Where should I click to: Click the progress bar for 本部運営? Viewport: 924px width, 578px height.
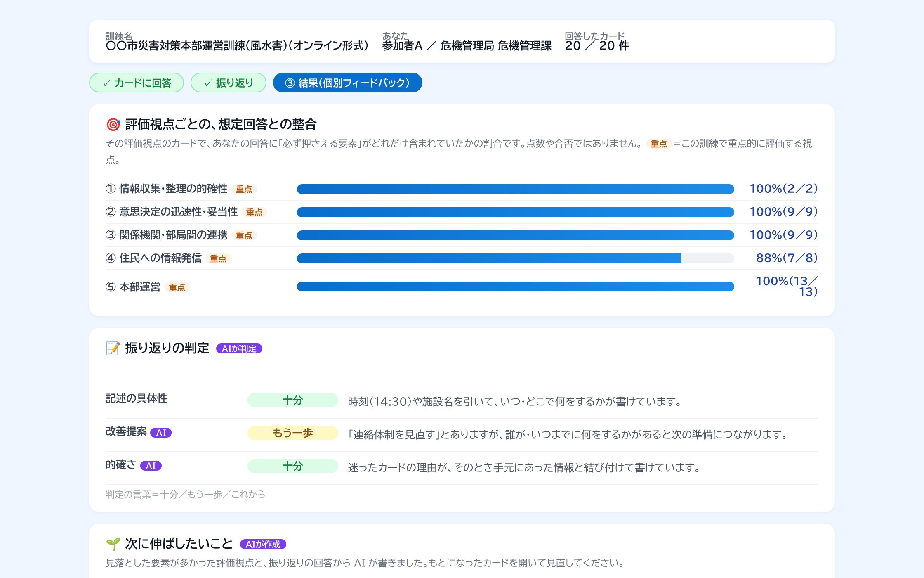coord(516,287)
